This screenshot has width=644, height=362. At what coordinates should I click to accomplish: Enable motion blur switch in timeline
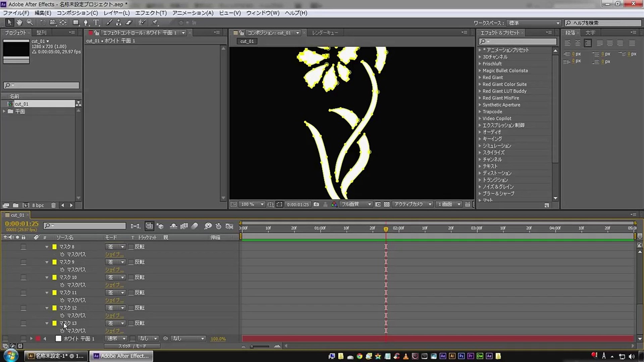tap(195, 226)
